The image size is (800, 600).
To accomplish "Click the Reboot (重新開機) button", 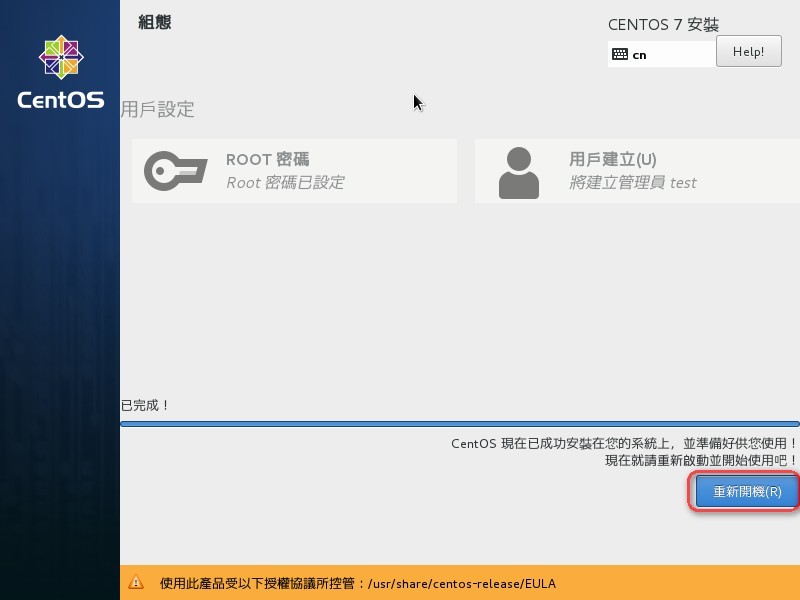I will click(x=747, y=491).
